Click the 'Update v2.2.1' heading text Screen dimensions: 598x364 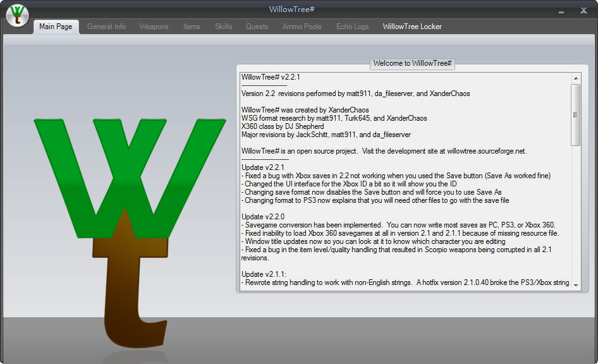point(263,167)
